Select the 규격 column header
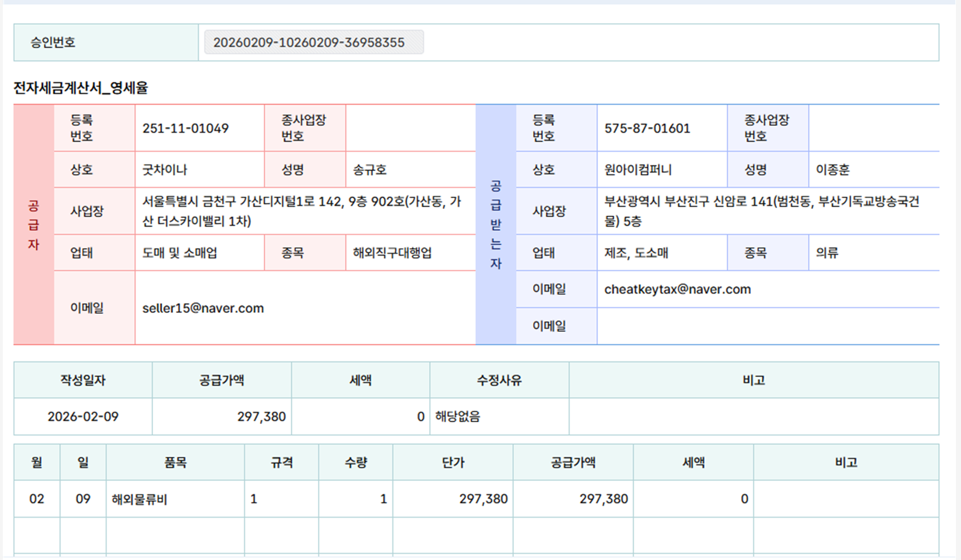Image resolution: width=961 pixels, height=560 pixels. [282, 463]
